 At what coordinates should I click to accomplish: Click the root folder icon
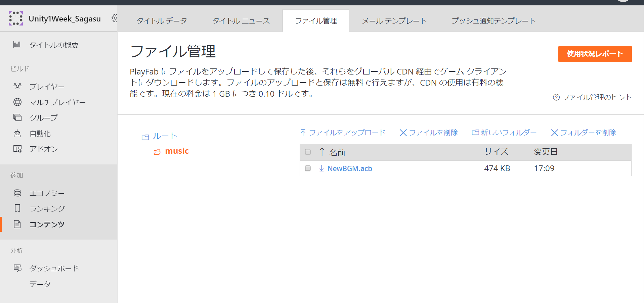coord(145,137)
